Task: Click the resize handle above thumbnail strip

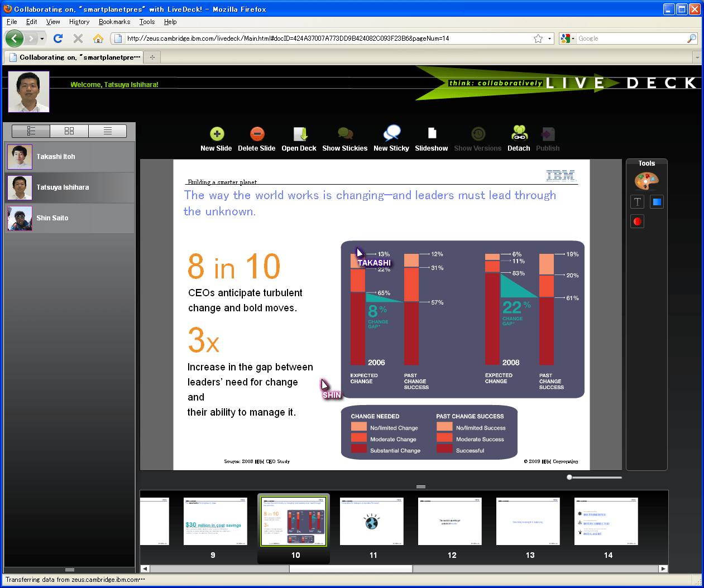Action: pyautogui.click(x=421, y=486)
